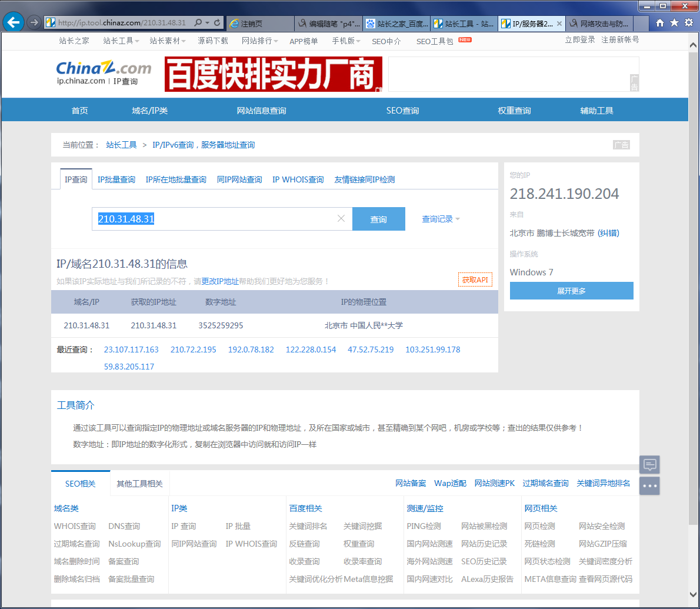Open 权重查询 navigation menu

click(x=514, y=110)
